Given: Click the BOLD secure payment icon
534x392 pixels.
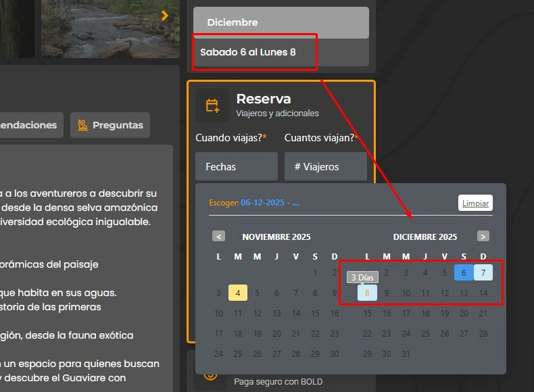Looking at the screenshot, I should coord(210,376).
